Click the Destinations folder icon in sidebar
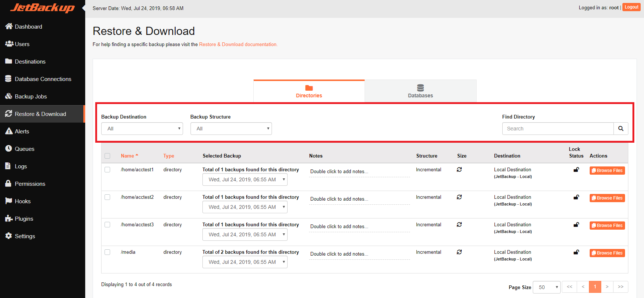Viewport: 644px width, 298px height. coord(9,61)
